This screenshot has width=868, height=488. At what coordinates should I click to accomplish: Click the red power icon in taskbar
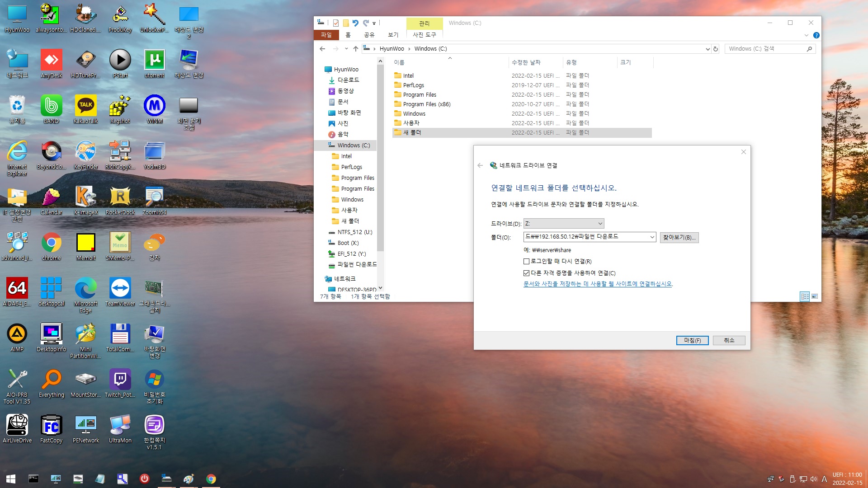coord(144,479)
